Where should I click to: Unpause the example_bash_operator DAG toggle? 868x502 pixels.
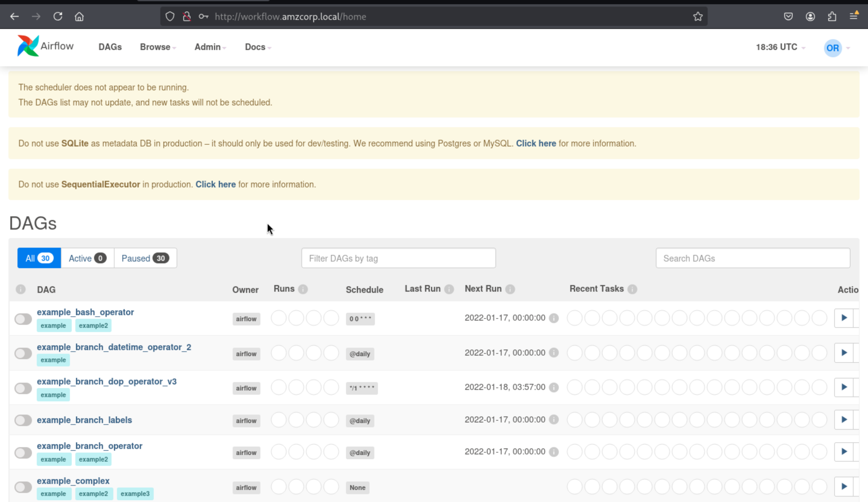[x=23, y=319]
